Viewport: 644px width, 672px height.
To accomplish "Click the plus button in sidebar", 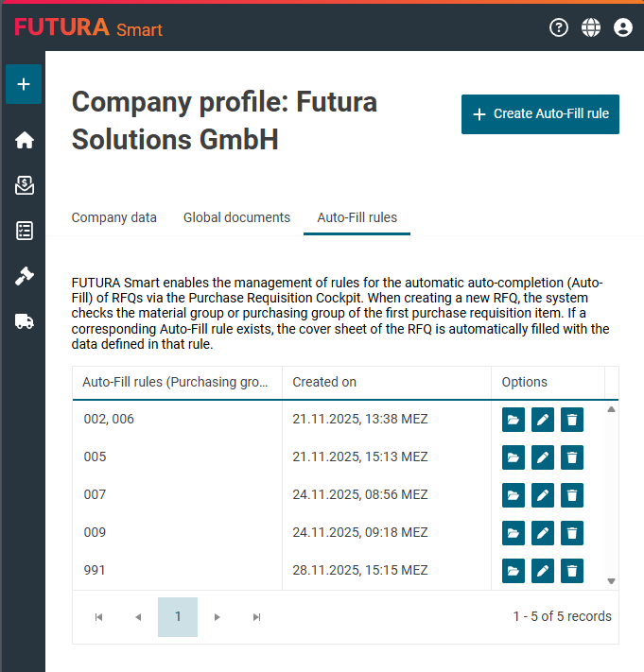I will click(24, 84).
